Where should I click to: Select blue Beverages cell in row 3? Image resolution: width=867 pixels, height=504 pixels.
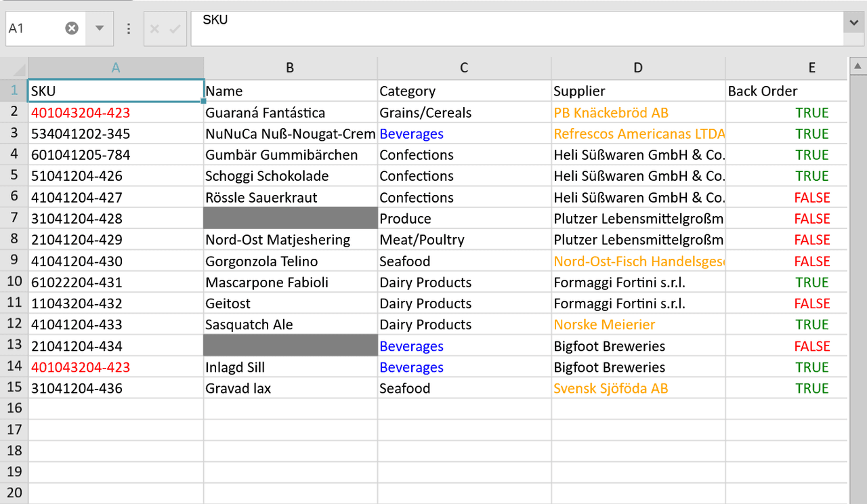464,133
